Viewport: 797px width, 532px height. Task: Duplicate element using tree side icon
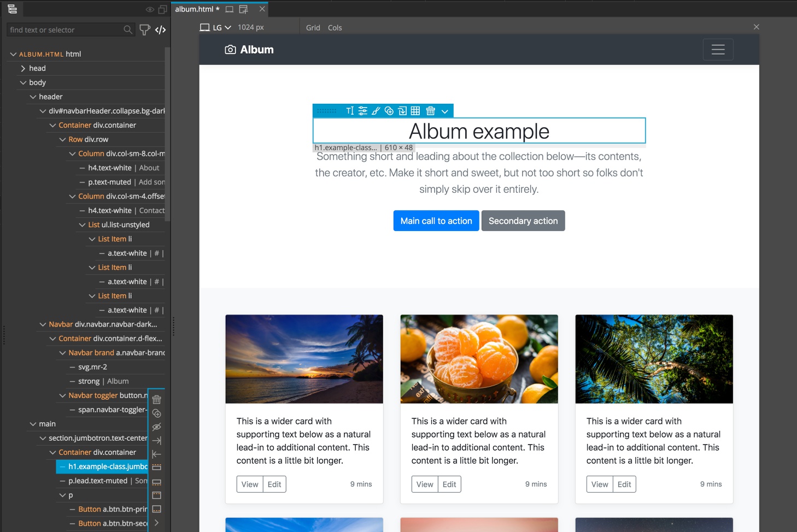pos(156,413)
